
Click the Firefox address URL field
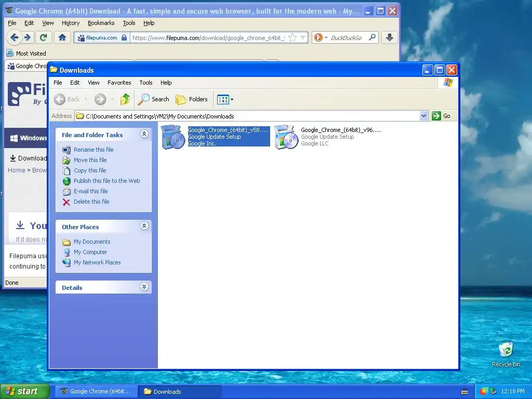click(x=208, y=37)
